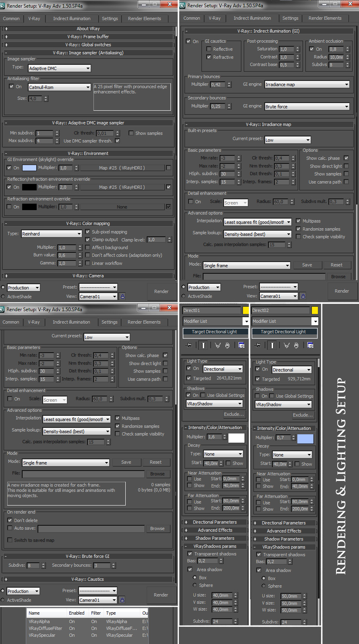Select VRaySpecular row in render elements list
The height and width of the screenshot is (644, 359).
pyautogui.click(x=87, y=635)
